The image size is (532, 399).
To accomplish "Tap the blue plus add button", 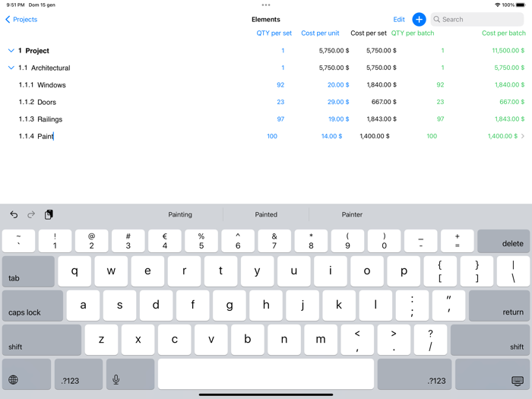I will click(419, 19).
